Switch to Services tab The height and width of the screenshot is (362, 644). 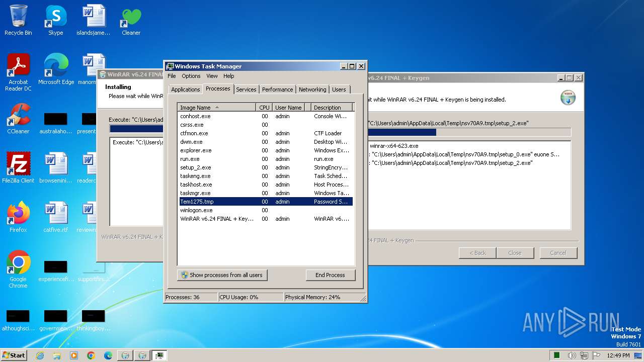click(x=246, y=89)
